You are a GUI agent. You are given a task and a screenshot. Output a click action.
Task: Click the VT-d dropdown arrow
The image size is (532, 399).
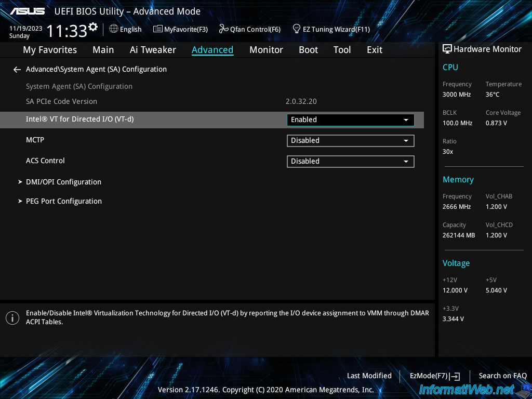coord(406,120)
